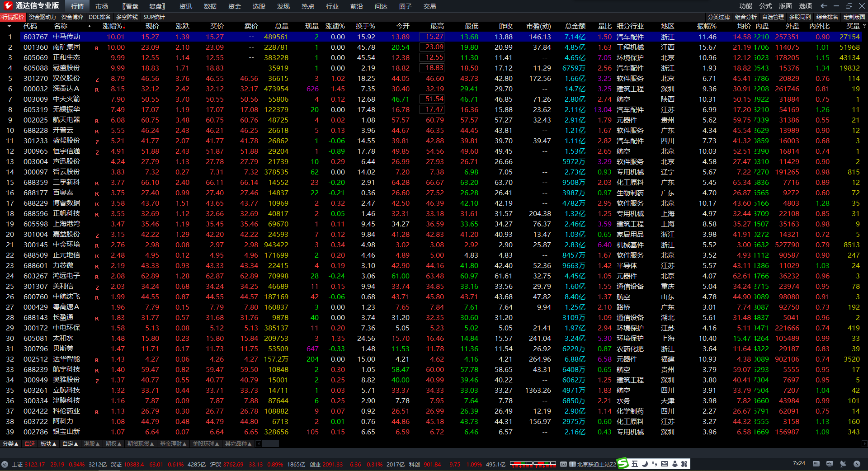Expand the 港股 menu
Image resolution: width=868 pixels, height=471 pixels.
[92, 444]
